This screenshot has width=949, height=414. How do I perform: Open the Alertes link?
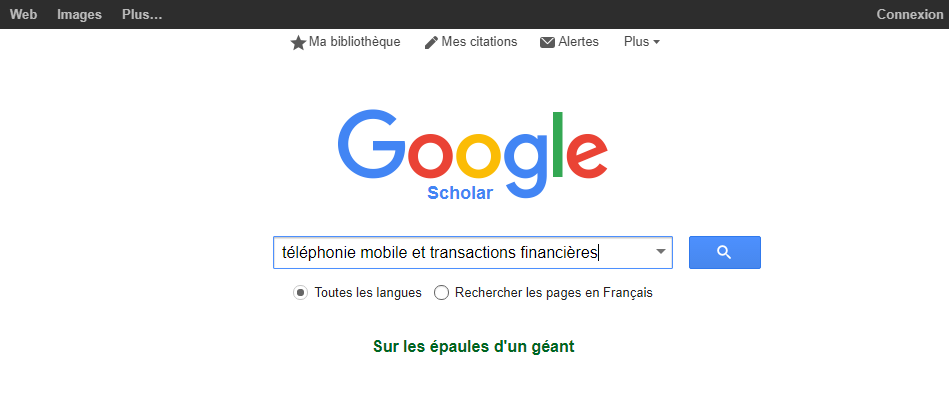pyautogui.click(x=579, y=42)
